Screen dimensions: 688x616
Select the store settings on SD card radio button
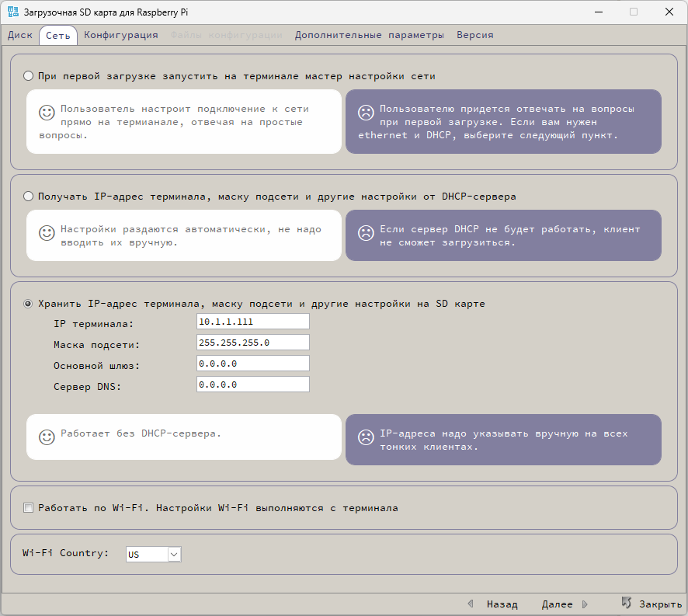[28, 304]
